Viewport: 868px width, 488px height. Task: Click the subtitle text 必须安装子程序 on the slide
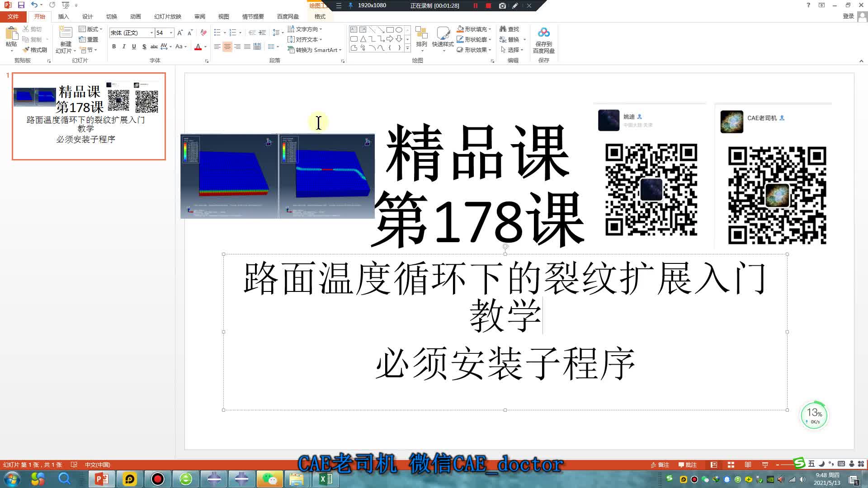point(505,364)
